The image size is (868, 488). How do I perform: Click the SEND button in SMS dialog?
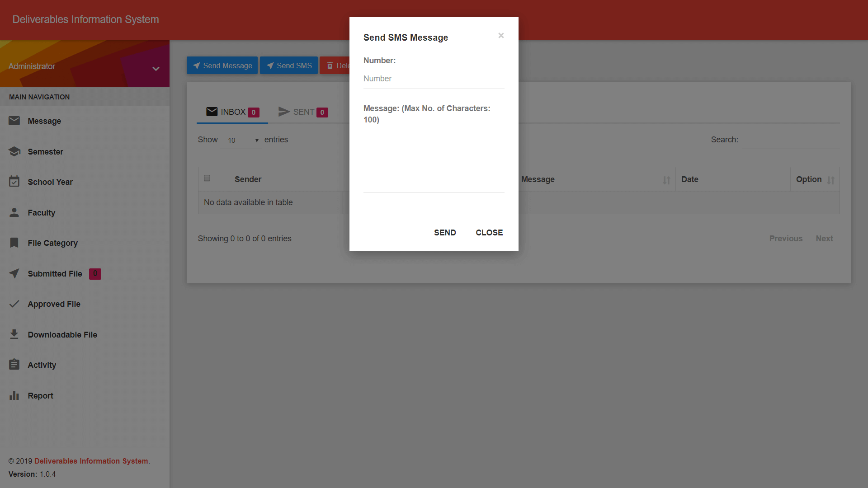(x=445, y=232)
